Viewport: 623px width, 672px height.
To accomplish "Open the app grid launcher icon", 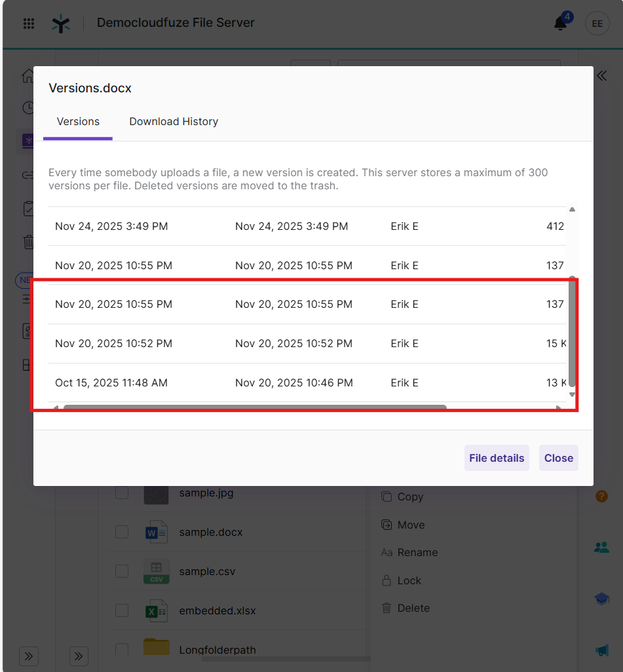I will [x=28, y=24].
